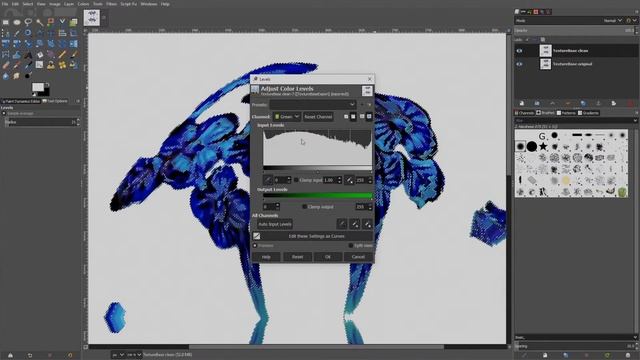
Task: Create a new layer in Layers panel
Action: point(522,103)
